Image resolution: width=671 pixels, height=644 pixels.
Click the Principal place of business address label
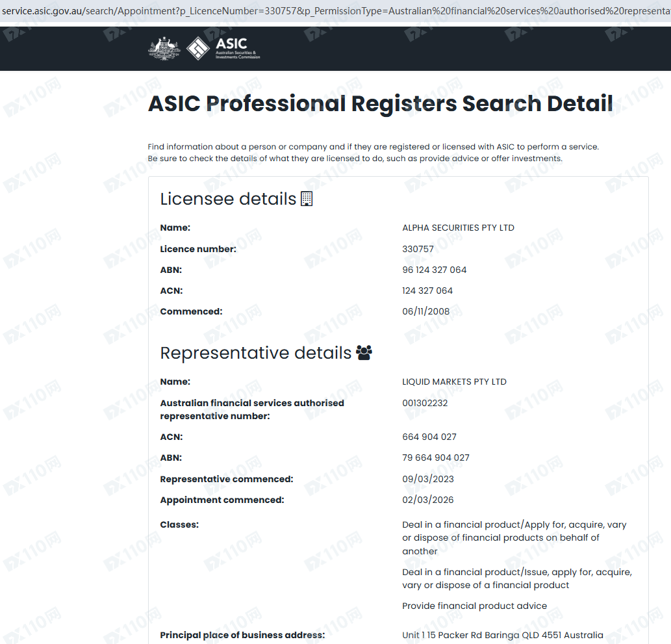(243, 635)
